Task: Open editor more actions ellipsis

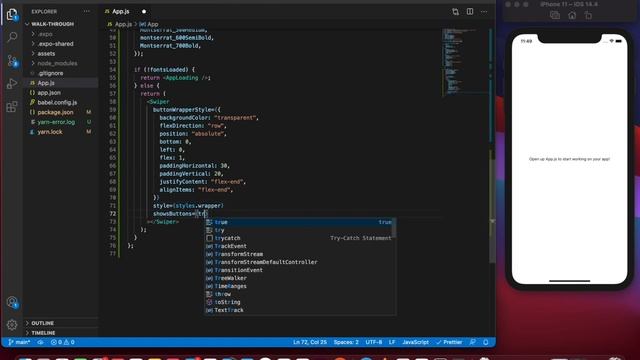Action: 484,12
